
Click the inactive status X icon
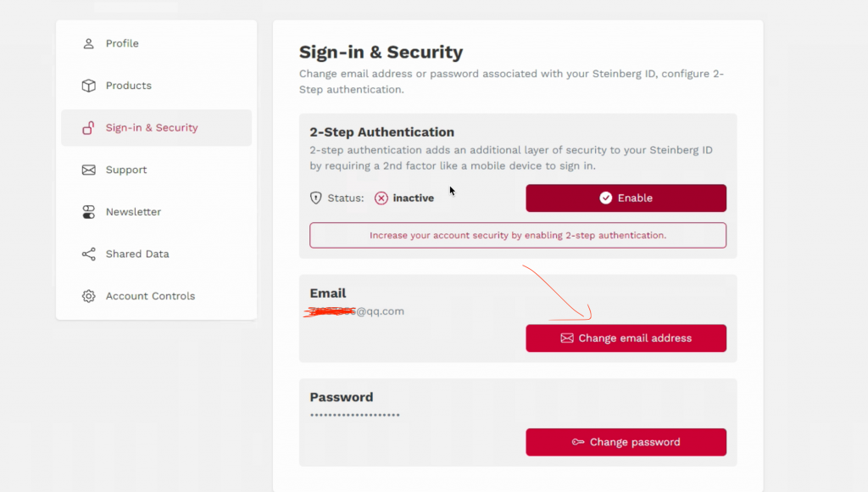tap(381, 198)
